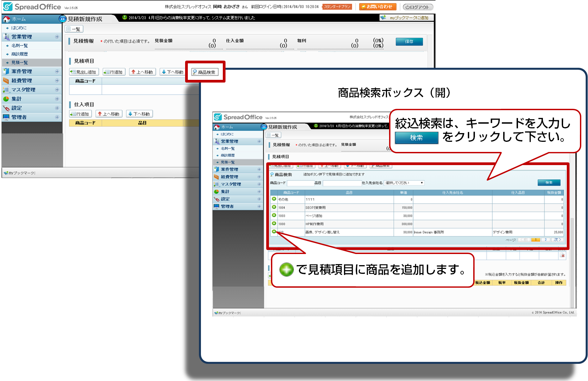Click the 集計 pie chart icon in back window
588x381 pixels.
[x=6, y=99]
